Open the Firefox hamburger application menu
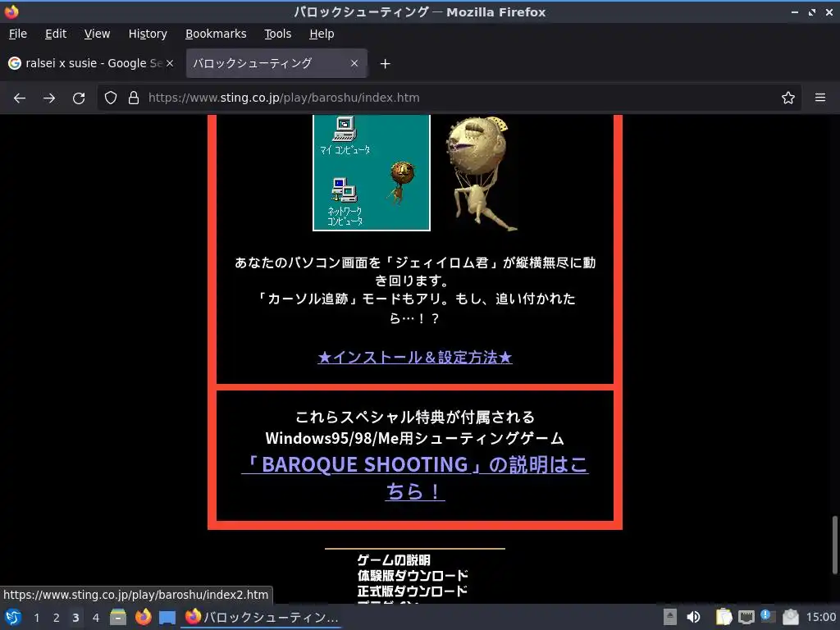The height and width of the screenshot is (630, 840). pos(820,98)
